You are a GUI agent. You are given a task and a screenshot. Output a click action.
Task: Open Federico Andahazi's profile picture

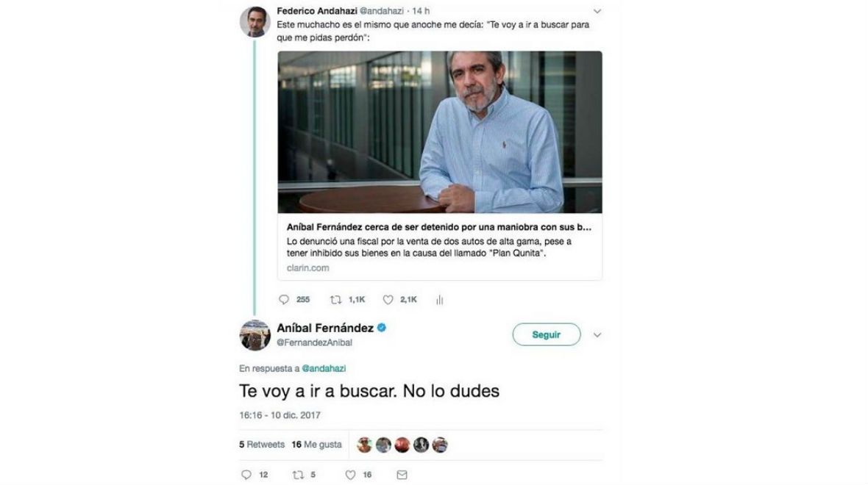click(x=255, y=21)
